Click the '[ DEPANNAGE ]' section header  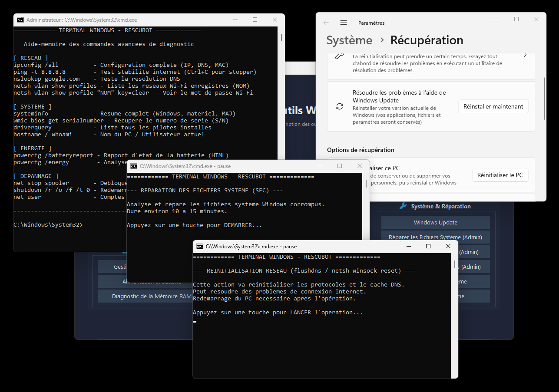pos(36,176)
